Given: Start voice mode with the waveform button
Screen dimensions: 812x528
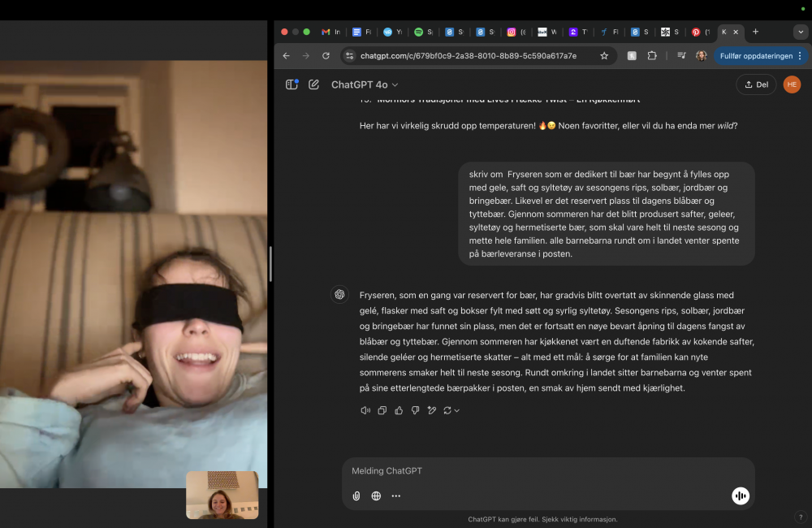Looking at the screenshot, I should pyautogui.click(x=741, y=496).
